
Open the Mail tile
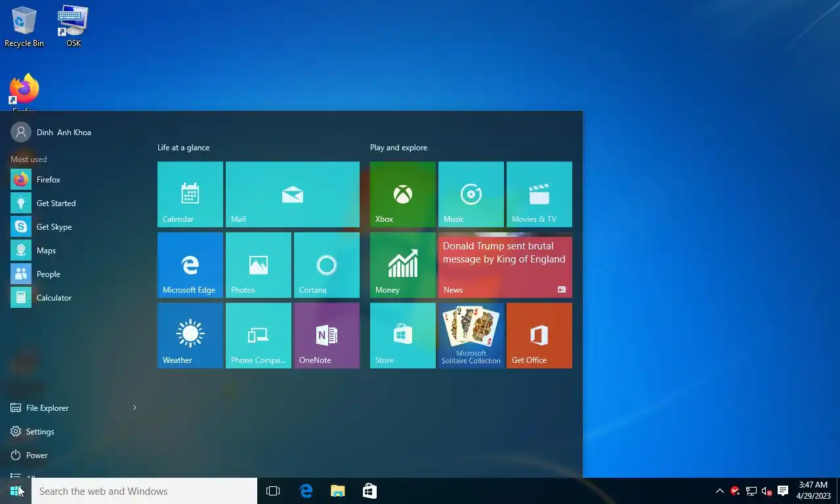point(293,194)
